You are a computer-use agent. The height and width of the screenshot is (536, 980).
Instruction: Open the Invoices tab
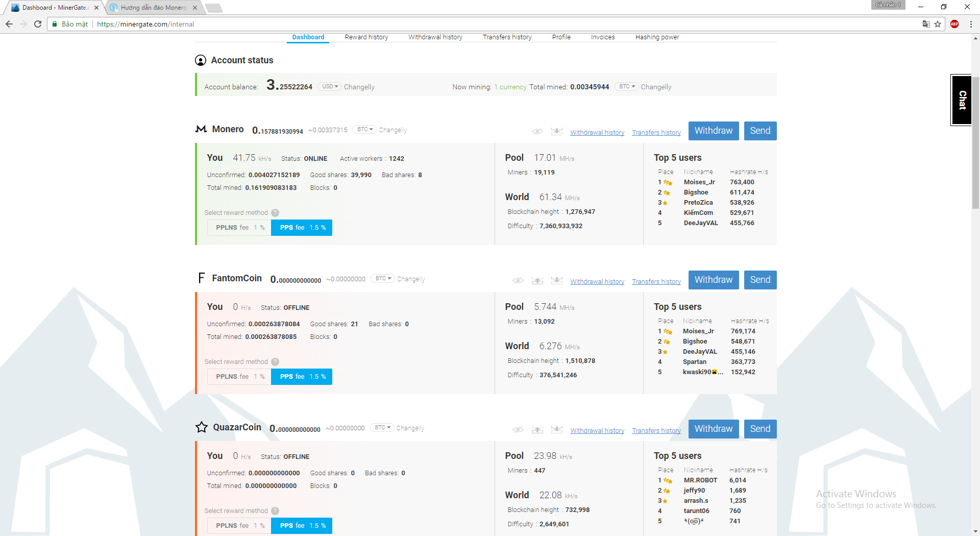[603, 37]
